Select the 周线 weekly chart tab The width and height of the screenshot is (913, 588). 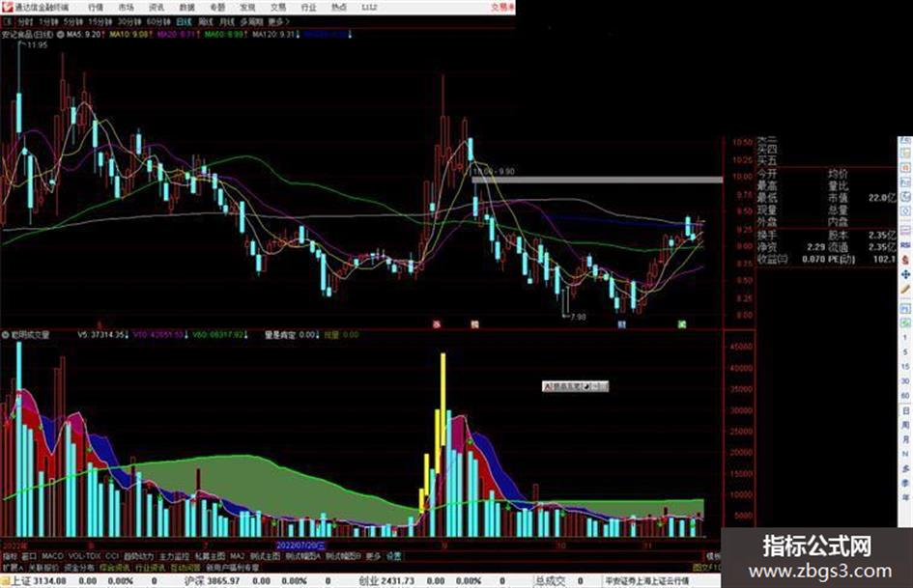point(206,21)
